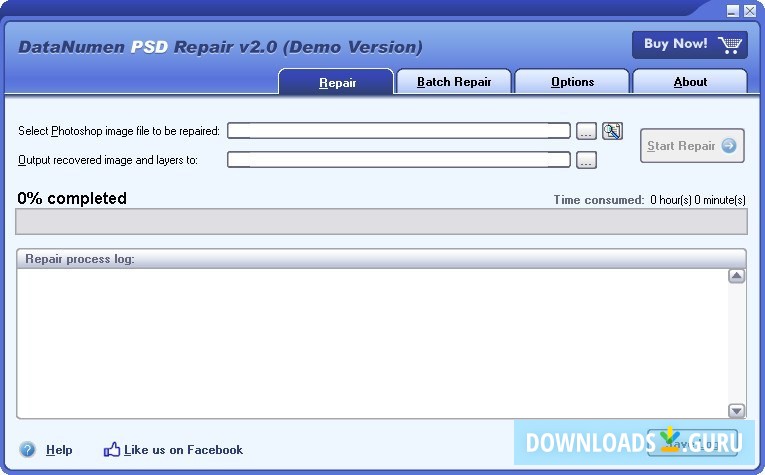Search for PSD files with magnifier icon
The image size is (765, 475).
[x=612, y=131]
